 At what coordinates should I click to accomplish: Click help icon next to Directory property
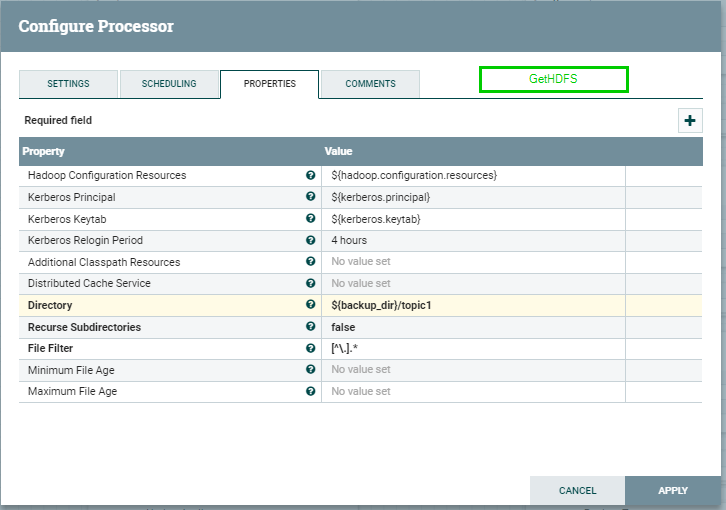coord(310,305)
